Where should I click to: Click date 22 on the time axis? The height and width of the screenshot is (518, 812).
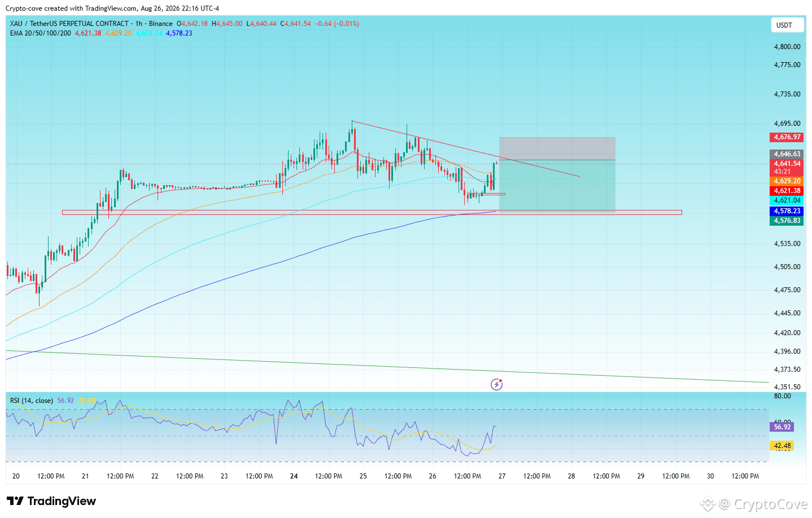(155, 476)
